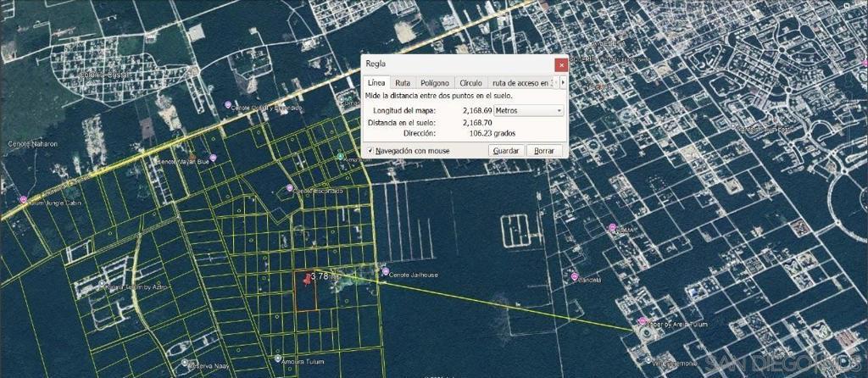Viewport: 868px width, 378px height.
Task: Click the Bandela lodging marker icon
Action: (x=575, y=278)
